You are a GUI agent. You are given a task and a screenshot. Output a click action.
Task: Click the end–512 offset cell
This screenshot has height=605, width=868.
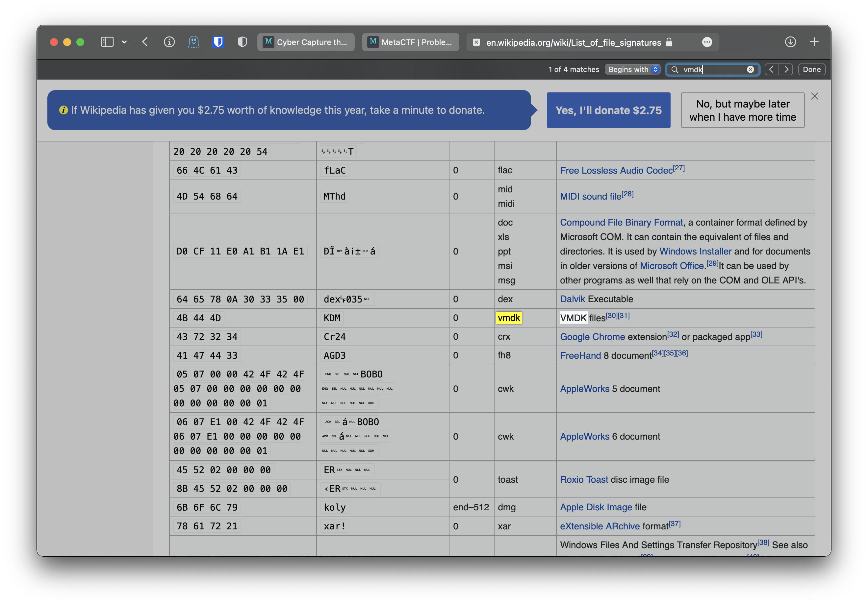point(471,507)
